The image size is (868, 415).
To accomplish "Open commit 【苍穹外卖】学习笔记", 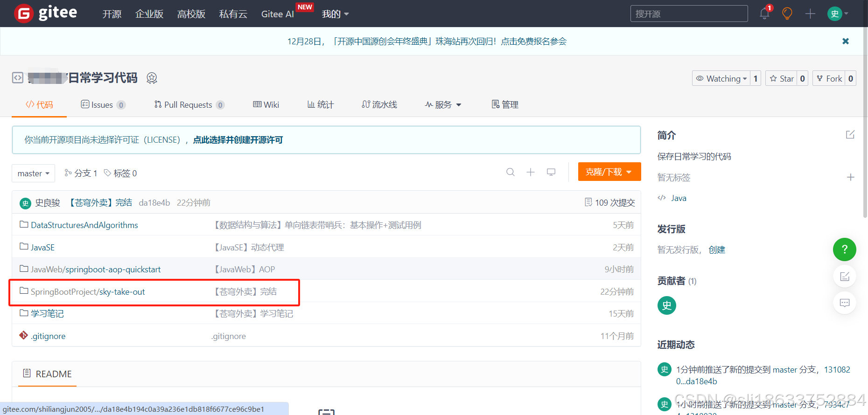I will (252, 314).
